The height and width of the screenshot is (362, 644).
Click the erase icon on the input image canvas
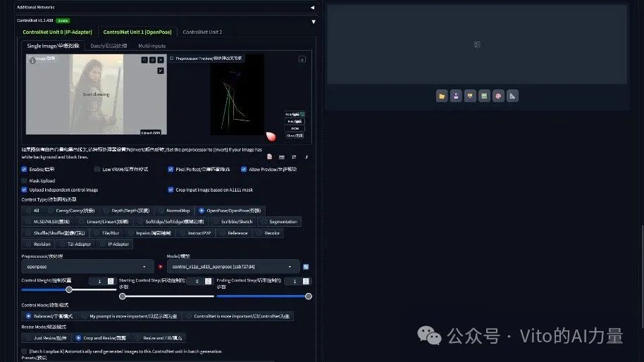click(x=152, y=60)
